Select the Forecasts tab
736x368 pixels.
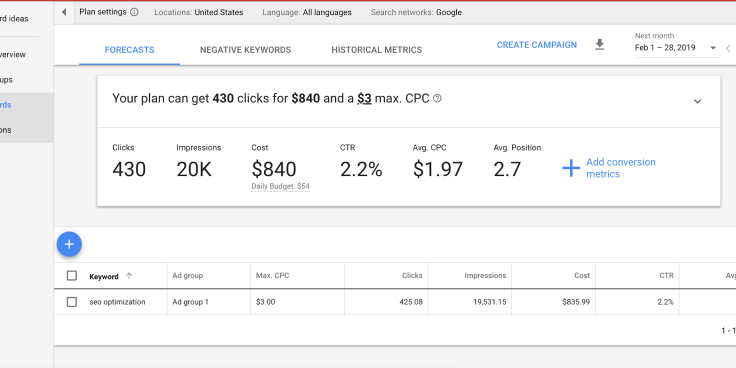[130, 50]
